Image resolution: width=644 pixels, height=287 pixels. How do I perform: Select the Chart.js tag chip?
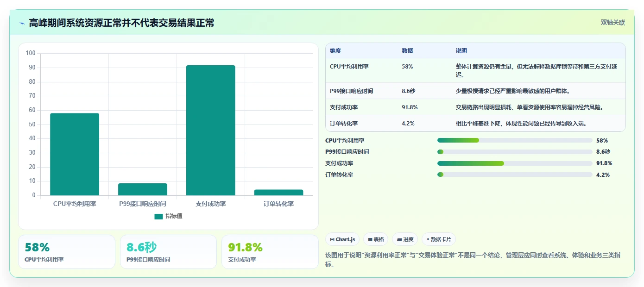tap(342, 239)
